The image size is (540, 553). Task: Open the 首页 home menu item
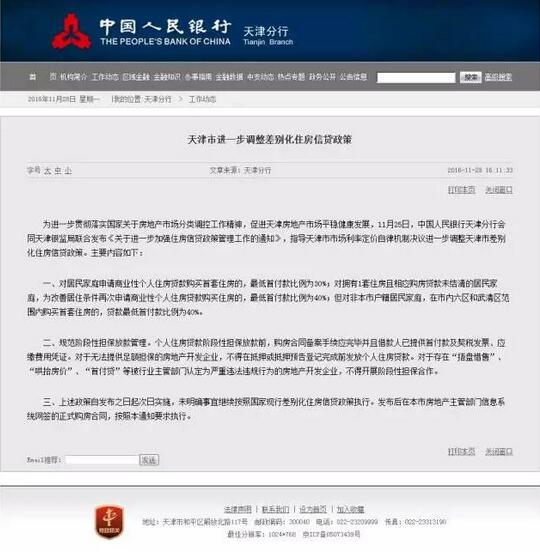(x=42, y=77)
